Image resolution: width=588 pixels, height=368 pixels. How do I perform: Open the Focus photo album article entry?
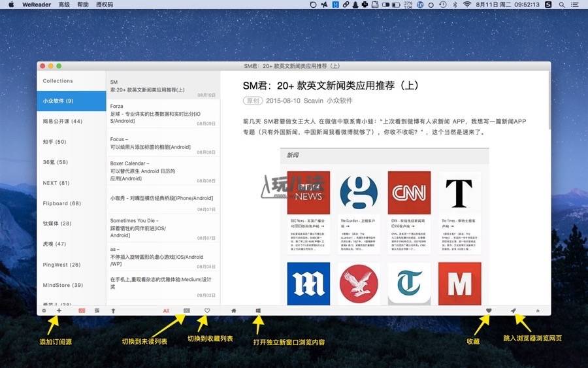pos(163,143)
